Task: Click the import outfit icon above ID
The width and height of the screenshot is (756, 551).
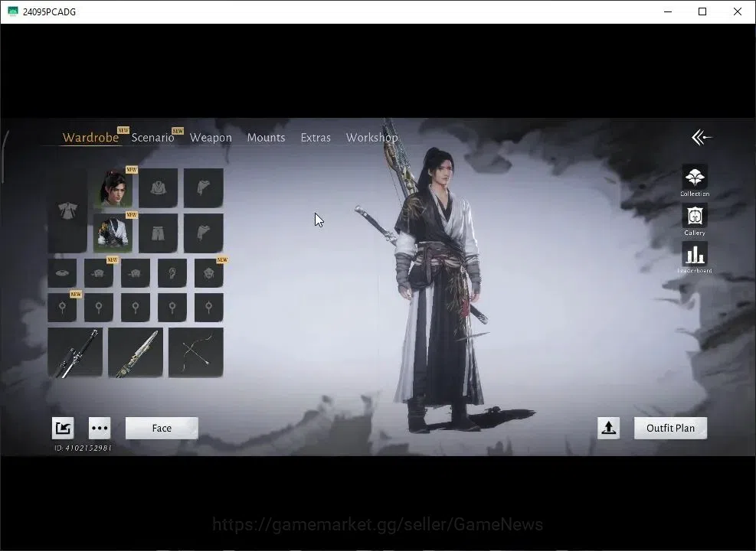Action: coord(63,428)
